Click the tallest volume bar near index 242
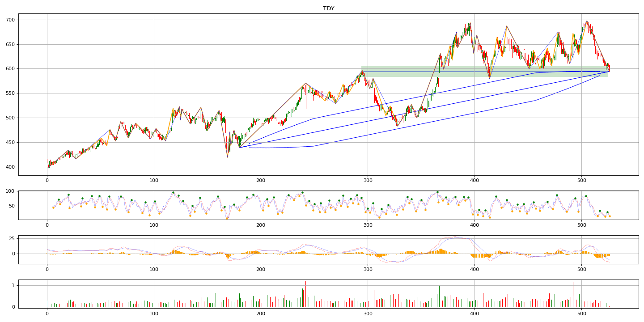Screen dimensions: 644x322 coord(305,294)
